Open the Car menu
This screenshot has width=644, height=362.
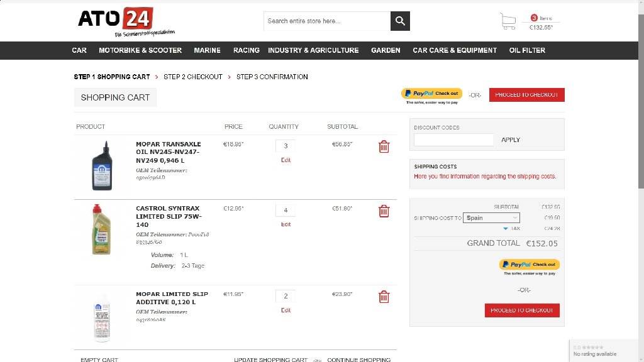click(79, 50)
